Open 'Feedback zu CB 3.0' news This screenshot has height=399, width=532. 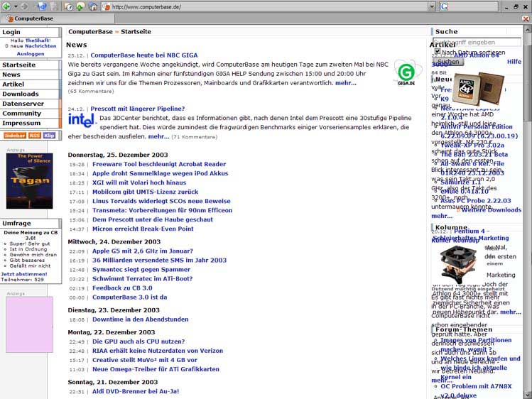[122, 288]
